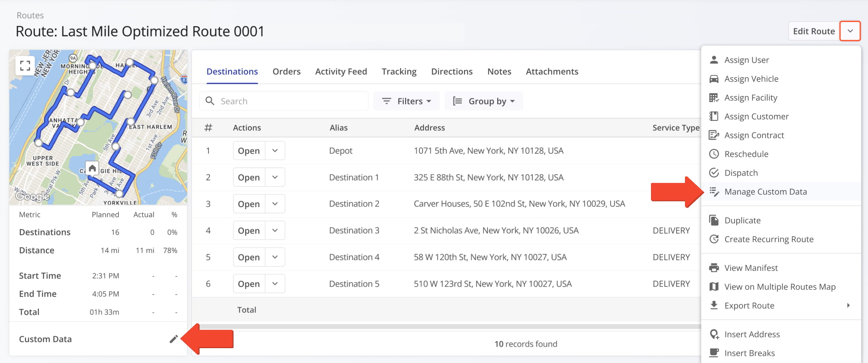Open the Group by dropdown
This screenshot has height=363, width=868.
484,101
